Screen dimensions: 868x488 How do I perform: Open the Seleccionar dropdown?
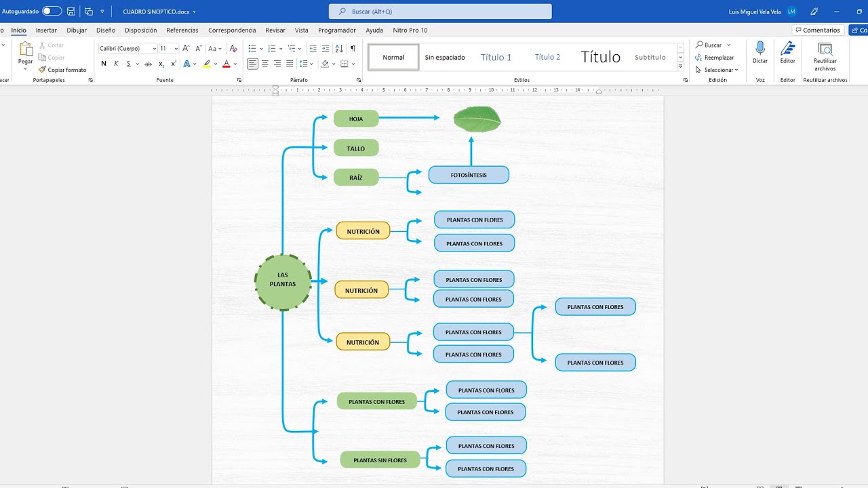tap(716, 70)
